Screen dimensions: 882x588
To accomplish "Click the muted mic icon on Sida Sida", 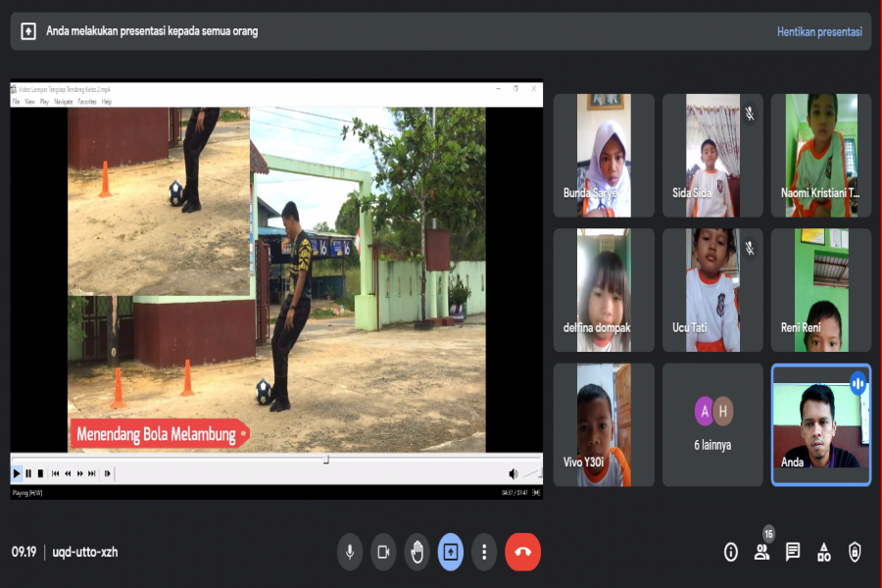I will click(x=750, y=114).
